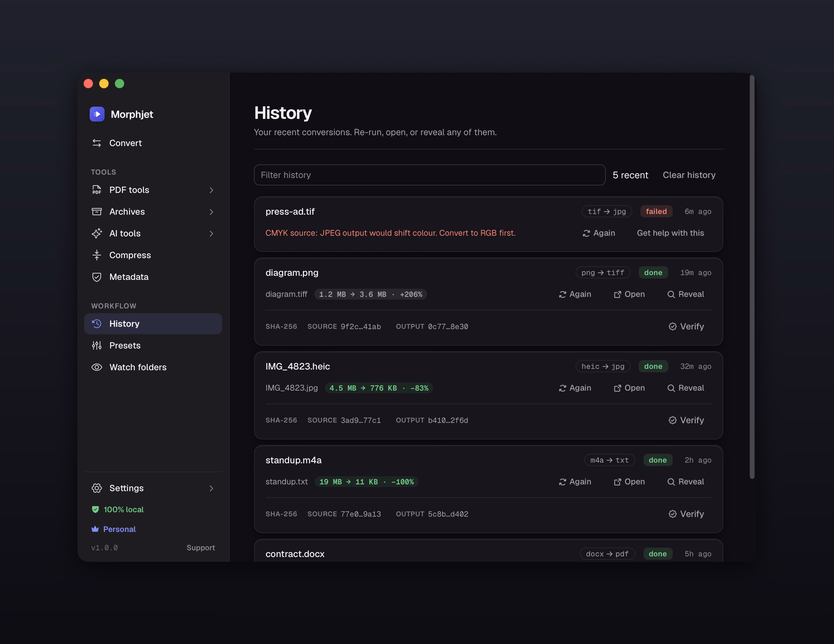Click Get help with this
Image resolution: width=834 pixels, height=644 pixels.
click(x=670, y=233)
